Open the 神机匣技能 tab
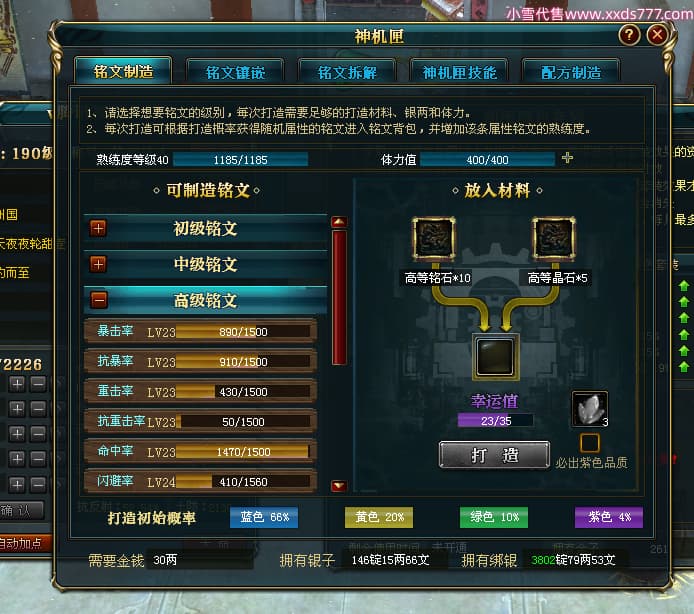Image resolution: width=694 pixels, height=614 pixels. click(x=459, y=72)
